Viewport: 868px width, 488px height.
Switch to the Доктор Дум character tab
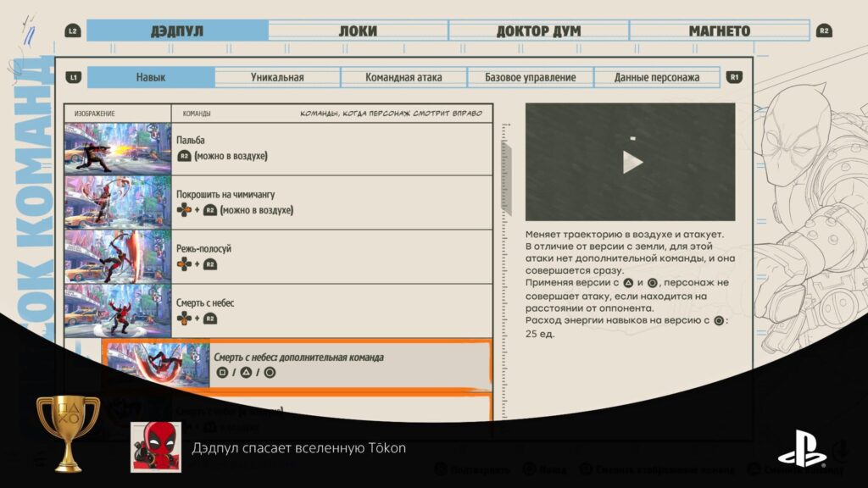coord(538,31)
